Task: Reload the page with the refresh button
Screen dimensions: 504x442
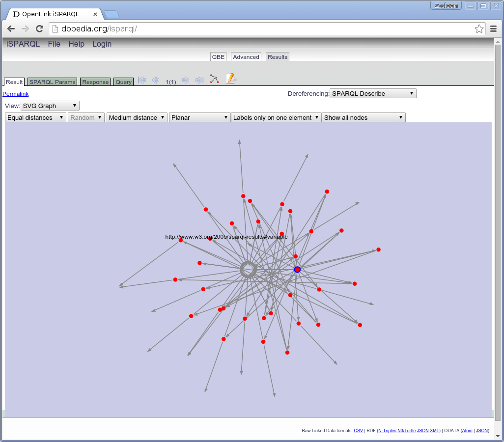Action: pos(39,28)
